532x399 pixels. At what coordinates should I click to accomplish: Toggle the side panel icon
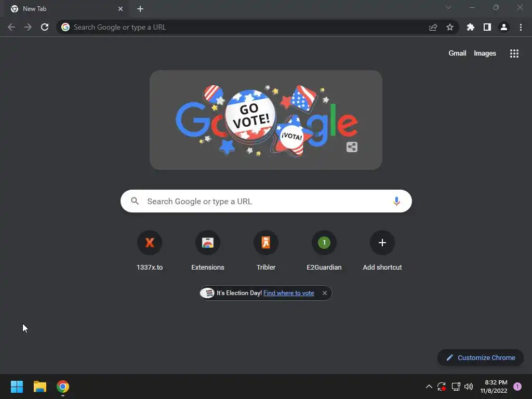tap(487, 27)
